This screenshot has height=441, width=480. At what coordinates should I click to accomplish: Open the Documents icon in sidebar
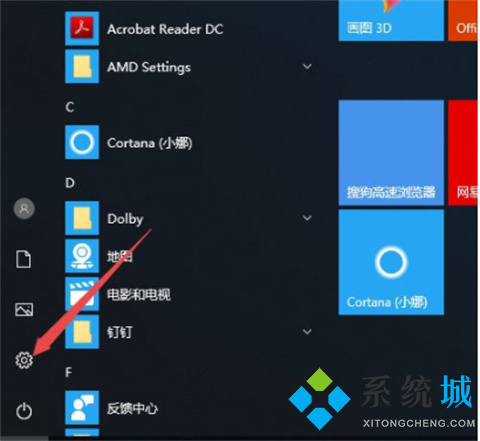[x=24, y=259]
